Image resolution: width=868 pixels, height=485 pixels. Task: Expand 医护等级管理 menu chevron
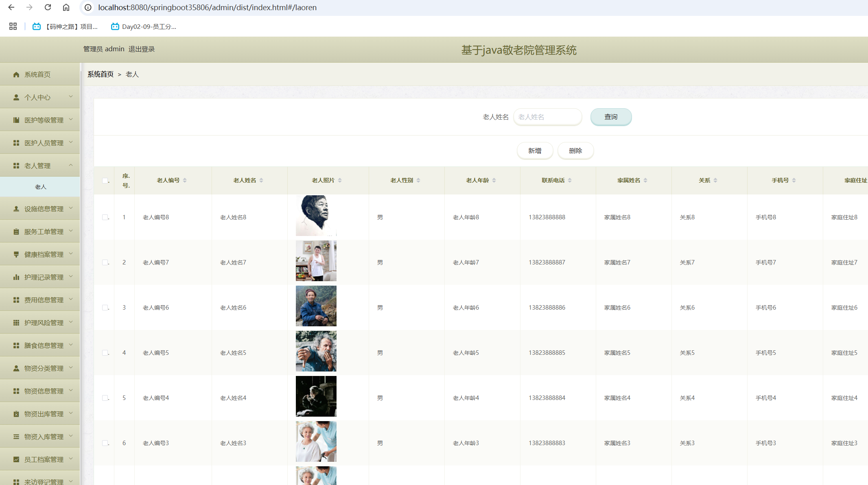pyautogui.click(x=71, y=119)
